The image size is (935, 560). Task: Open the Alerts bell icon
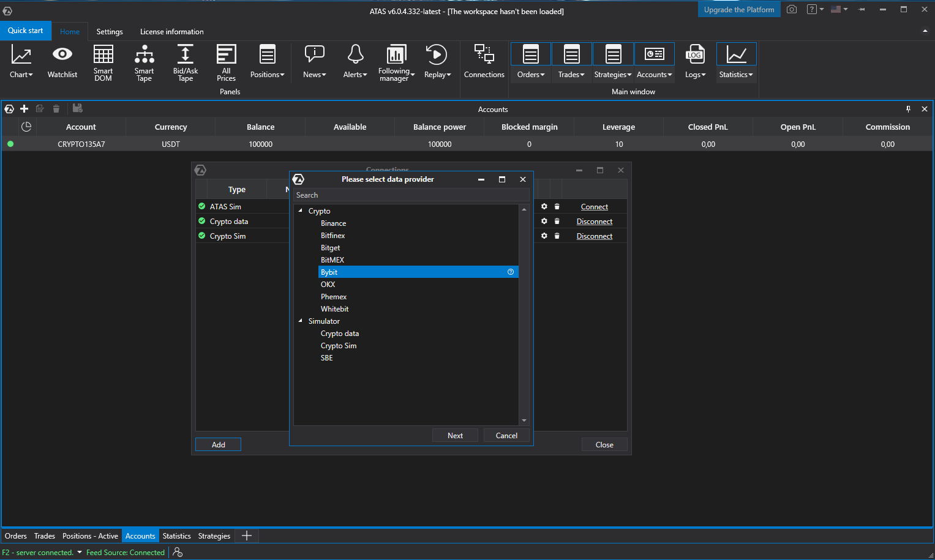pyautogui.click(x=355, y=54)
